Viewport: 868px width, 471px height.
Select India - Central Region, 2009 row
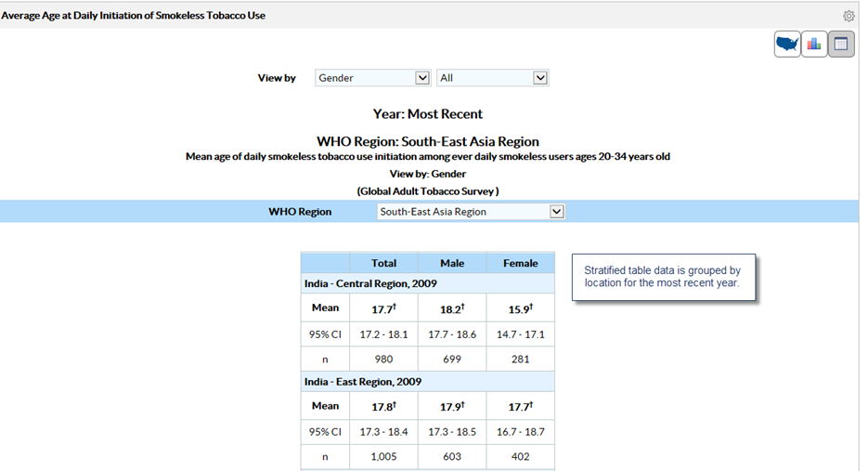click(x=370, y=283)
